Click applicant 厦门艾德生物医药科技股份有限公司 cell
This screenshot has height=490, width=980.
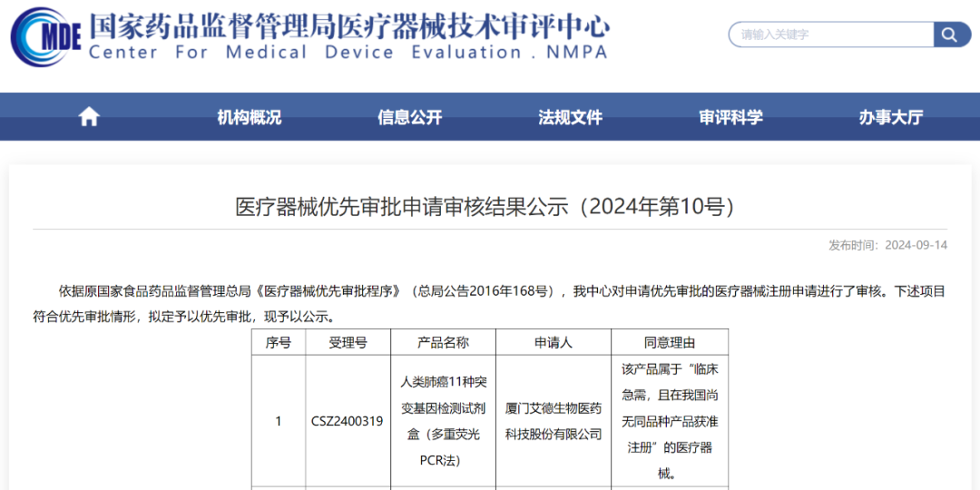(553, 421)
